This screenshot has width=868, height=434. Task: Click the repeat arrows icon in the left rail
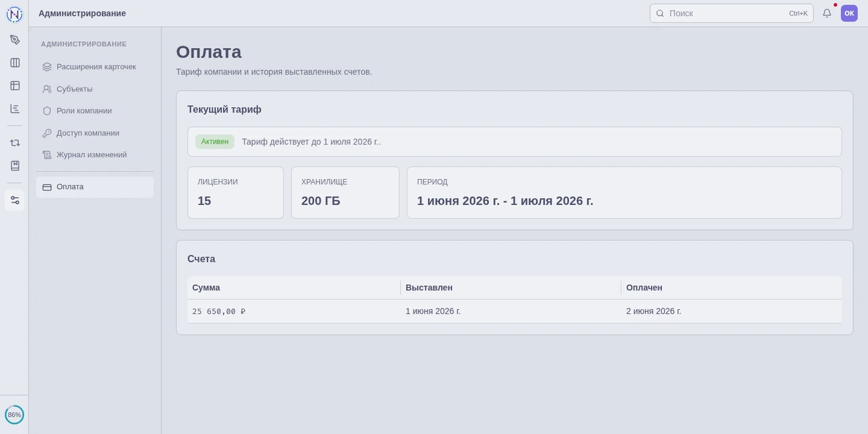pos(15,142)
